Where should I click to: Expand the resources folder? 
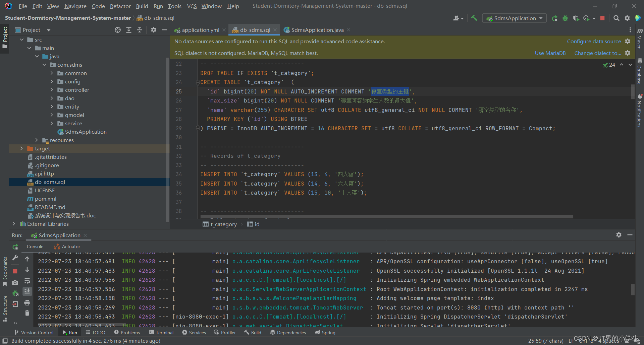click(37, 140)
